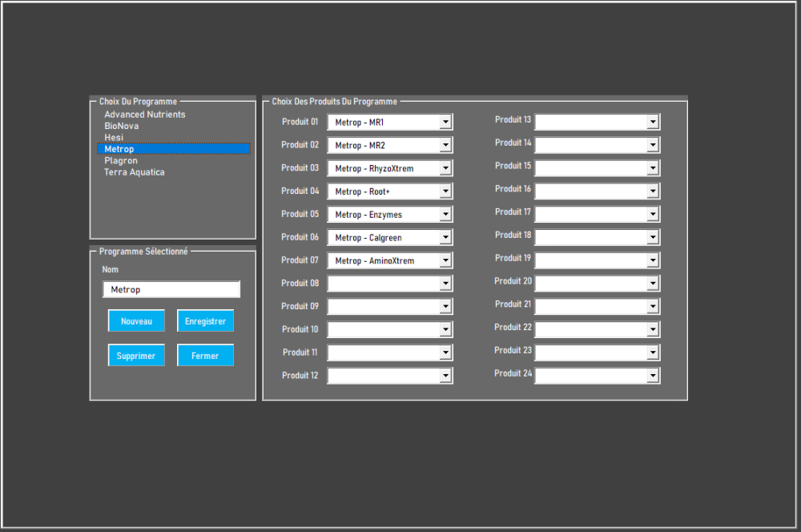Click the Nouveau button
This screenshot has width=801, height=532.
coord(136,321)
